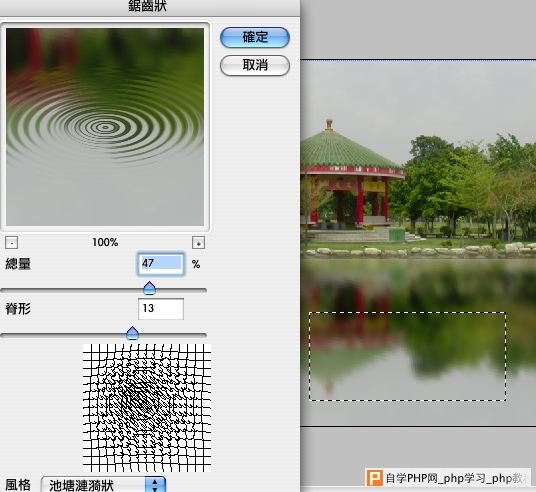Cancel the dialog with 取消 button
This screenshot has height=492, width=536.
click(x=255, y=65)
